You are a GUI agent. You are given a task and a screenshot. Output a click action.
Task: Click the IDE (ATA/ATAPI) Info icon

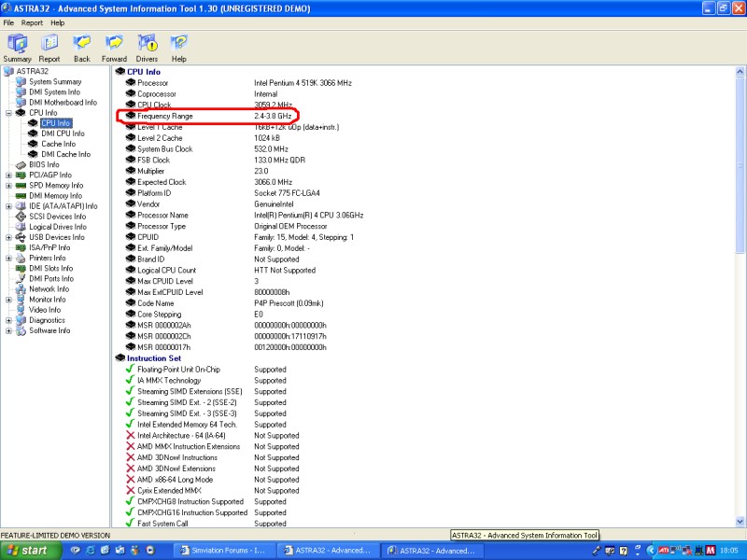[x=21, y=206]
